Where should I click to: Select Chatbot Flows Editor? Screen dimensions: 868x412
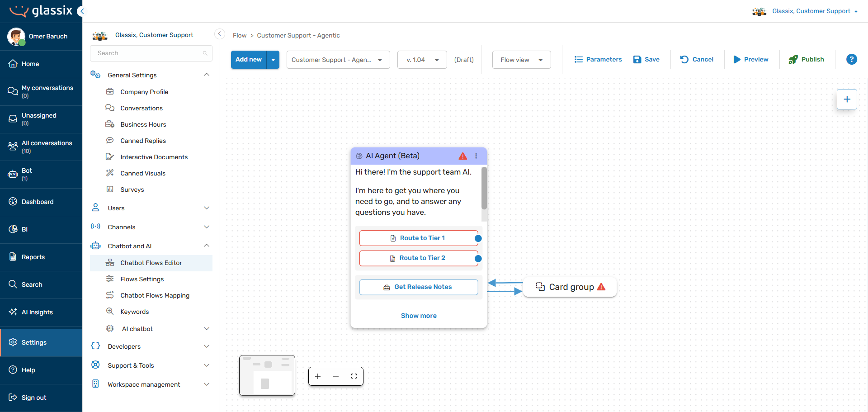click(x=151, y=263)
